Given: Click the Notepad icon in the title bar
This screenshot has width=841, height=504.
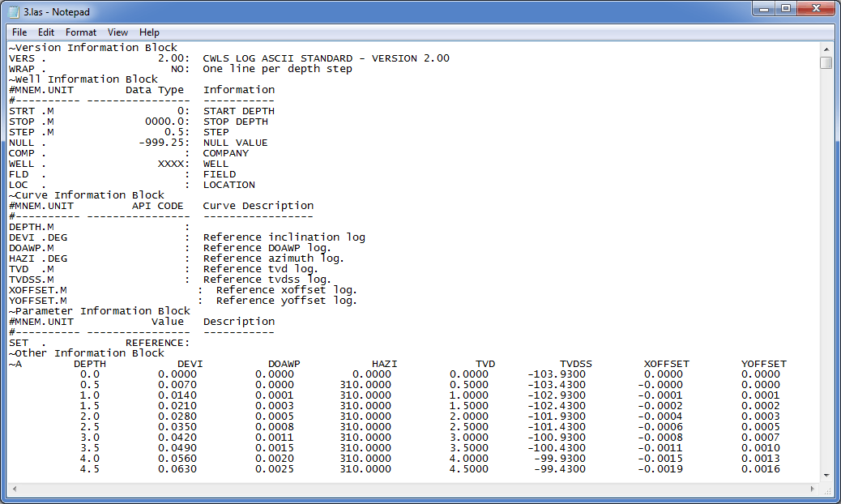Looking at the screenshot, I should pyautogui.click(x=14, y=12).
